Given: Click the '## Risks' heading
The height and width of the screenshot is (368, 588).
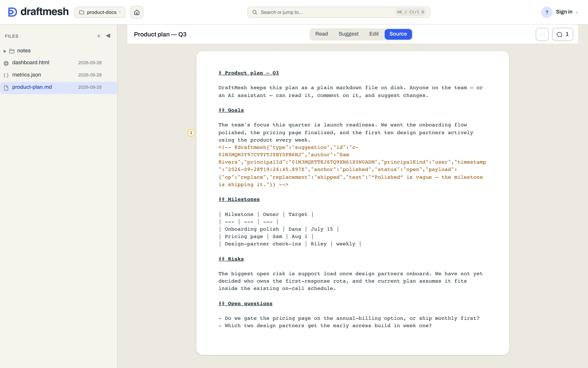Looking at the screenshot, I should (231, 259).
